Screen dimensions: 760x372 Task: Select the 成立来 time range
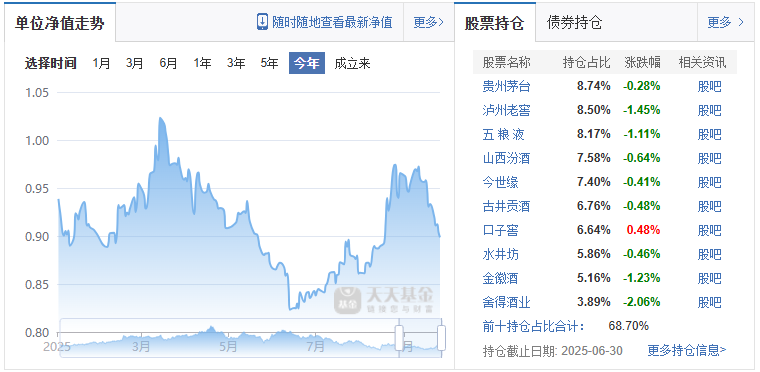352,63
